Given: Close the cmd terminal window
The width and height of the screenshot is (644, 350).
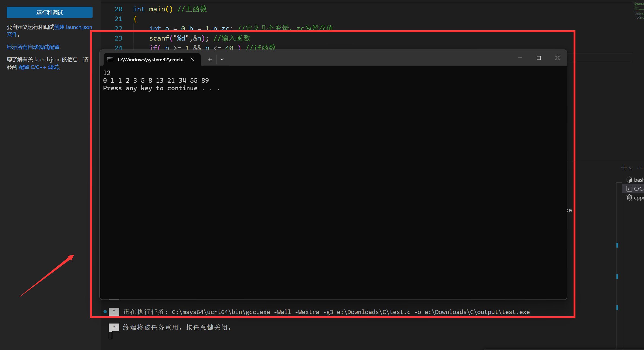Looking at the screenshot, I should pyautogui.click(x=557, y=58).
